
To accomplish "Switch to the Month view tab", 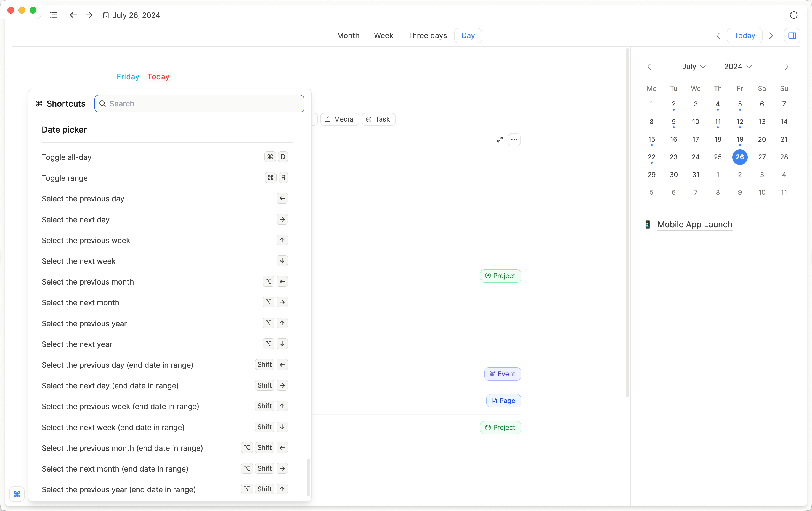I will (348, 35).
